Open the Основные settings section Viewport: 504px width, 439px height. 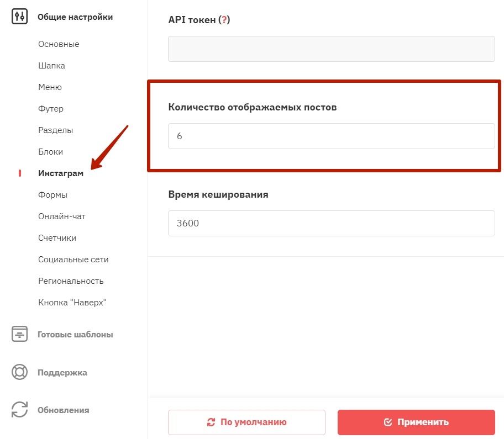click(x=59, y=44)
